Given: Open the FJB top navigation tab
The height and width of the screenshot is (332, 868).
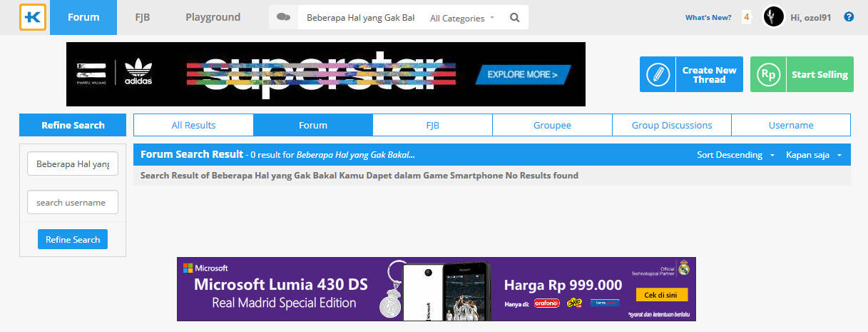Looking at the screenshot, I should [142, 17].
